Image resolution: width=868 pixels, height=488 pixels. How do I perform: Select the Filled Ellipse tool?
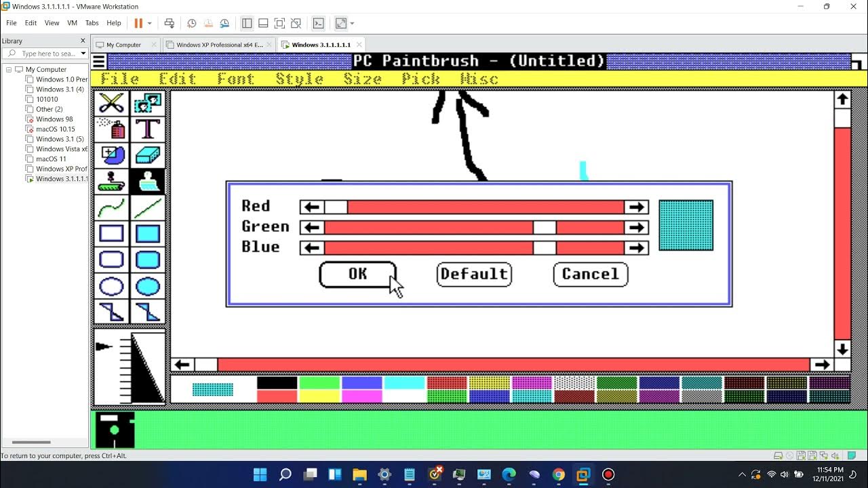[147, 286]
